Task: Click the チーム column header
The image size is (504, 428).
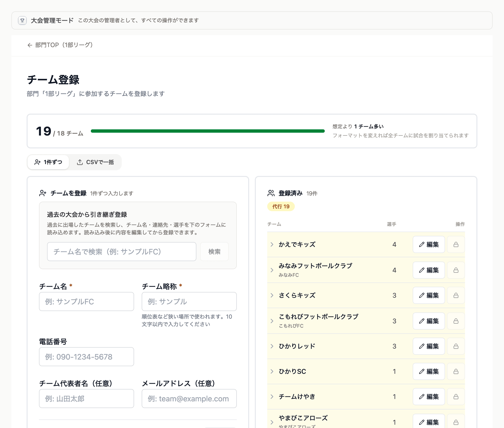Action: click(274, 224)
